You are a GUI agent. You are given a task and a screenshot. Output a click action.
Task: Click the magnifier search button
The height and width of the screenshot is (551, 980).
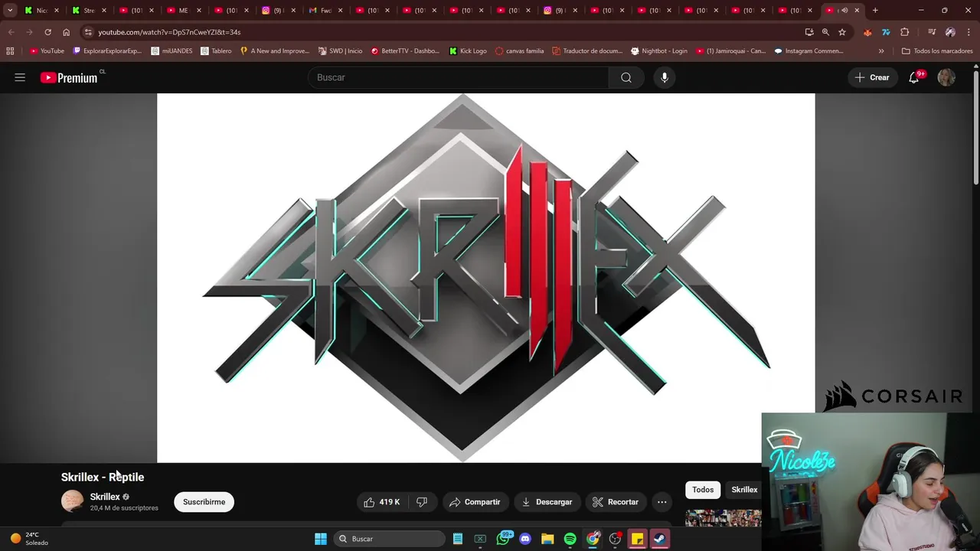[626, 77]
